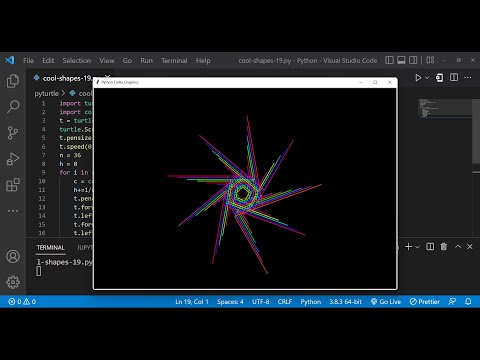This screenshot has width=480, height=360.
Task: Create a new terminal with the plus icon
Action: point(408,247)
